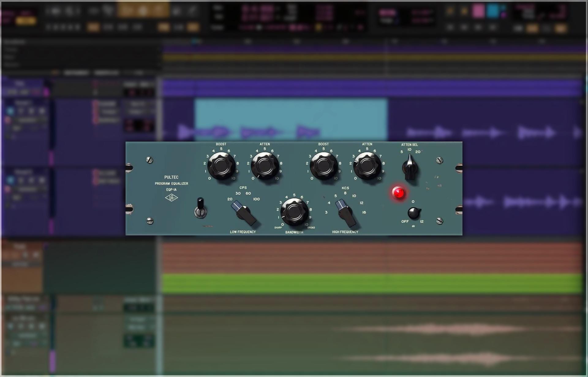This screenshot has width=588, height=377.
Task: Click the low frequency BOOST knob
Action: pos(221,166)
